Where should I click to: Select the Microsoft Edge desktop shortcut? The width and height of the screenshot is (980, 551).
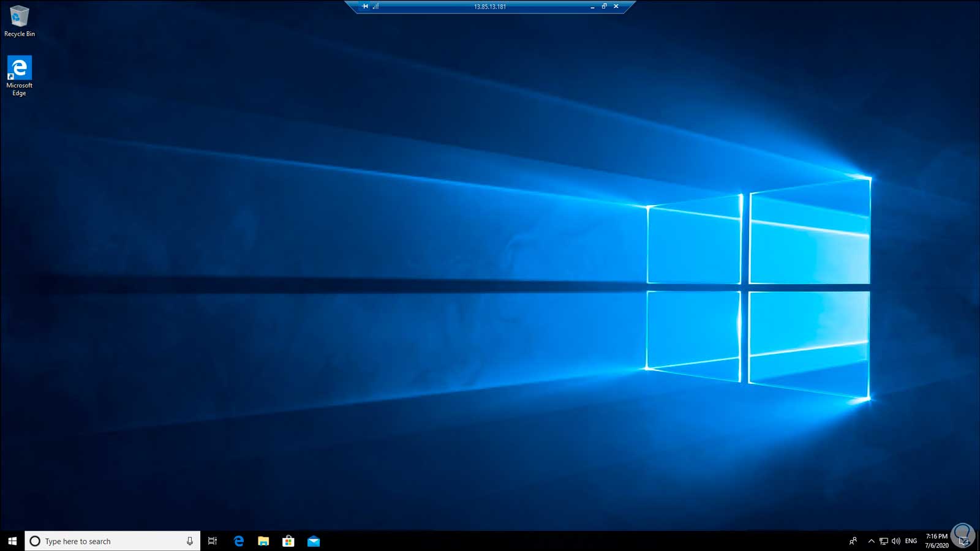click(x=19, y=76)
